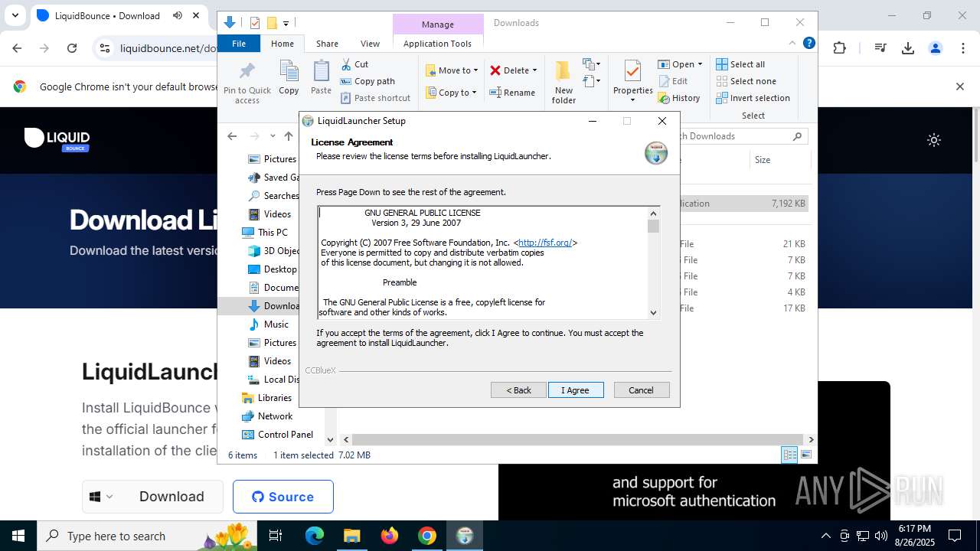Switch to Share ribbon tab

pos(327,44)
